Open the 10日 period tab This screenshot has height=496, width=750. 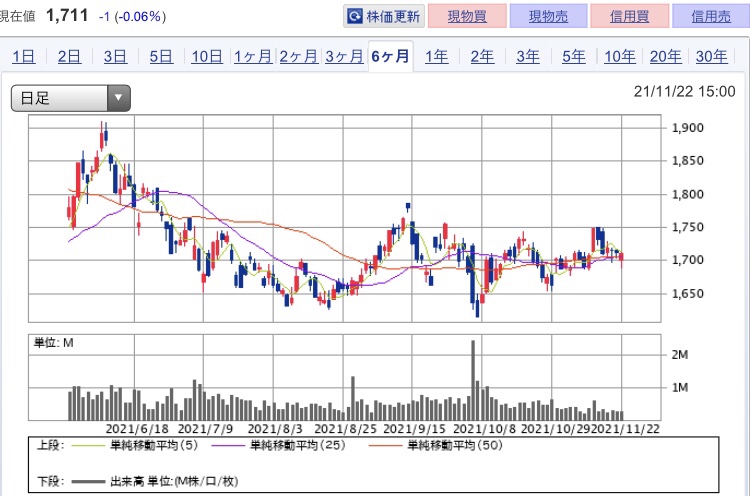pos(206,56)
